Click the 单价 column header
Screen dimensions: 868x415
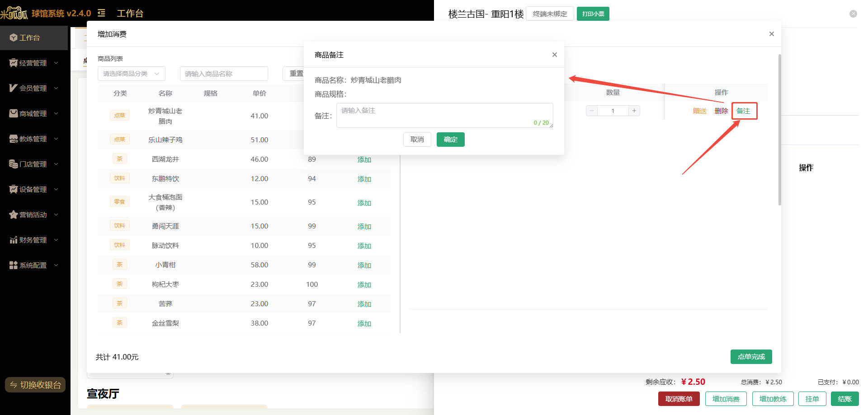pyautogui.click(x=259, y=93)
